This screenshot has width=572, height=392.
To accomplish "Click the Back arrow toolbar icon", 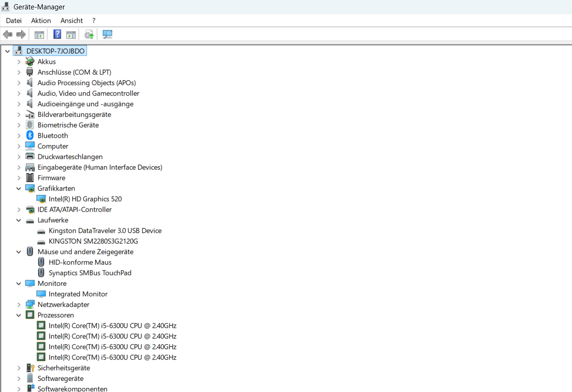I will pyautogui.click(x=8, y=34).
